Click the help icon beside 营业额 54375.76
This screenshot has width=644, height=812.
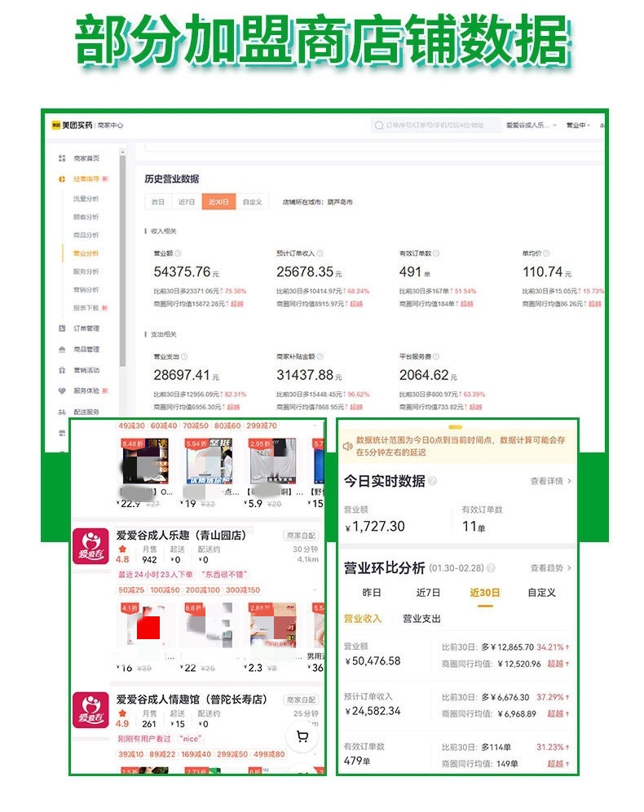coord(178,254)
